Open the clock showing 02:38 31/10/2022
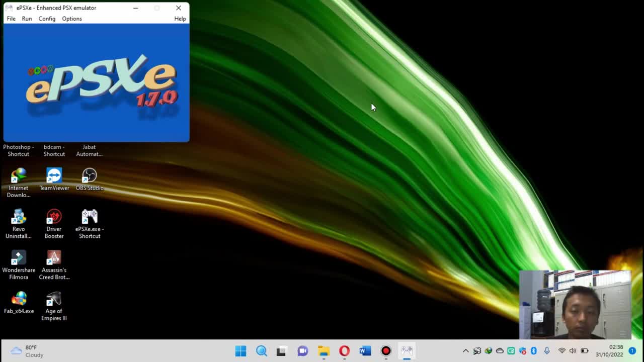Viewport: 644px width, 362px height. pos(609,351)
